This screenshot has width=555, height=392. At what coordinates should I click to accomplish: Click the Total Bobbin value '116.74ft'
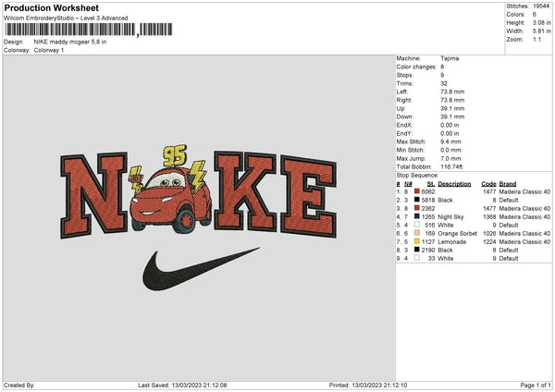451,166
